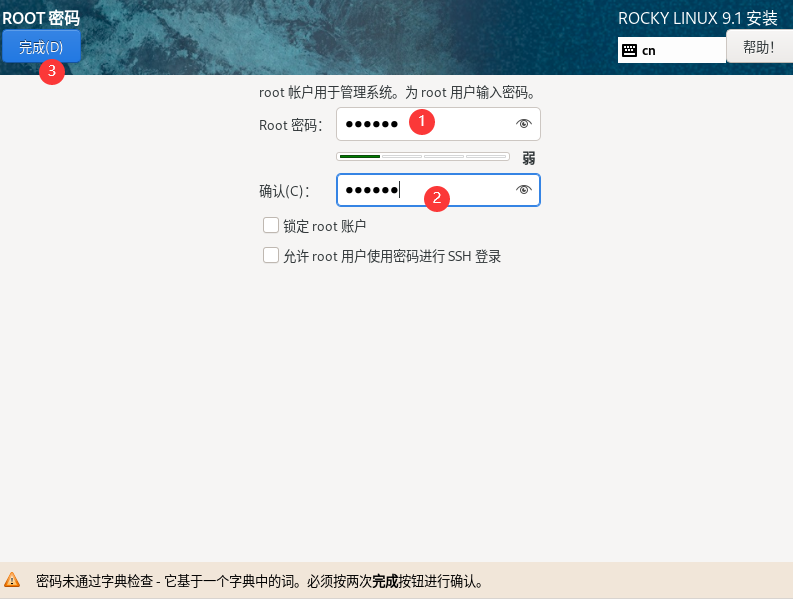Click the password strength bar
Viewport: 793px width, 599px height.
click(423, 157)
